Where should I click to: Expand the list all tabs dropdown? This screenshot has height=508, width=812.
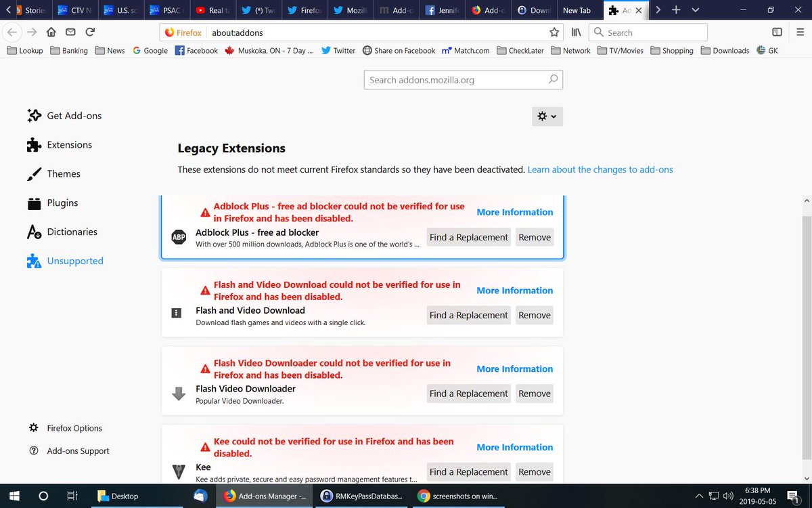tap(695, 10)
